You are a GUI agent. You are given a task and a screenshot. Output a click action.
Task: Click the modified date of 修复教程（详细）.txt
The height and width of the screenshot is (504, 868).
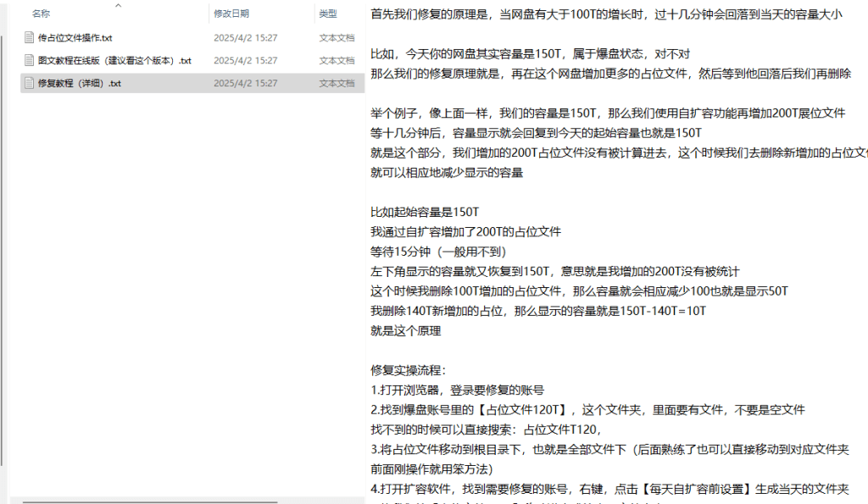click(x=245, y=83)
